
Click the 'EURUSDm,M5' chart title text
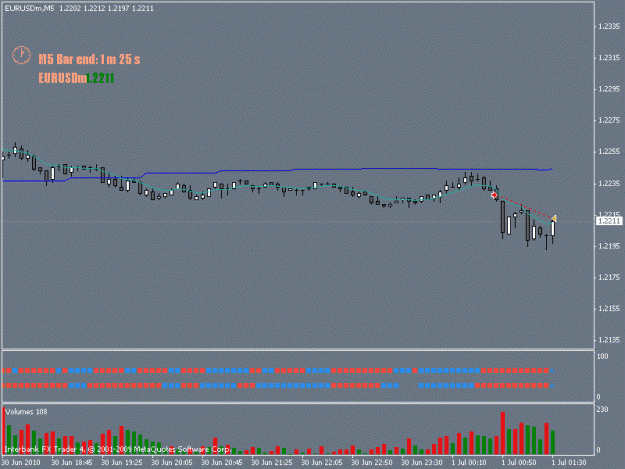29,8
